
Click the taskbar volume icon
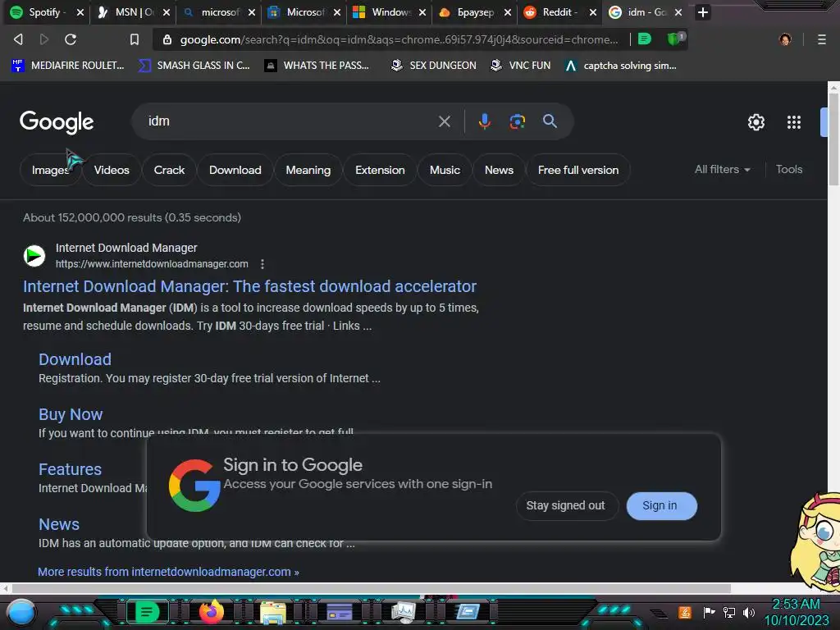coord(749,612)
